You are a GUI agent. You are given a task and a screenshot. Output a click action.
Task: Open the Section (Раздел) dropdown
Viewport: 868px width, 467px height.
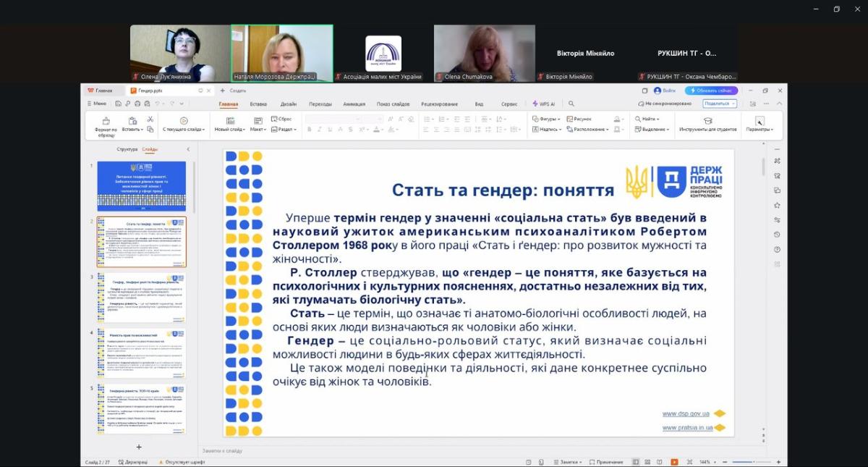pos(284,130)
